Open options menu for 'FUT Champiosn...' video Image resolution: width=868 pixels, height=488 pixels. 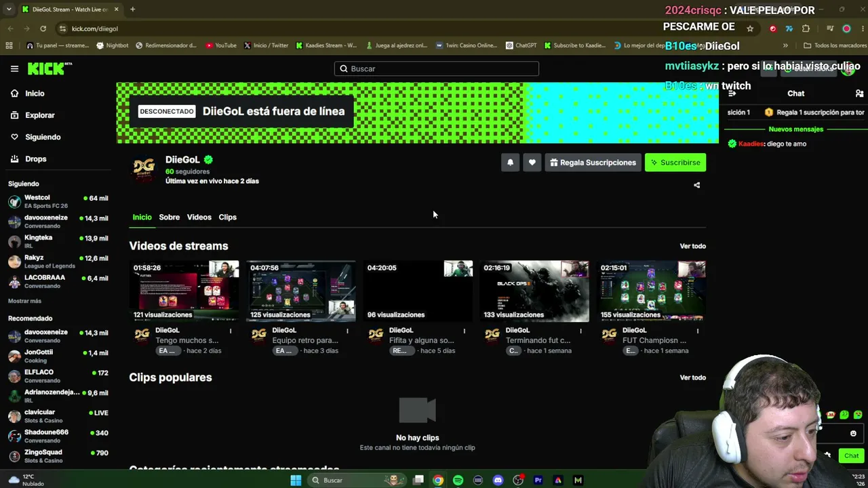(697, 331)
